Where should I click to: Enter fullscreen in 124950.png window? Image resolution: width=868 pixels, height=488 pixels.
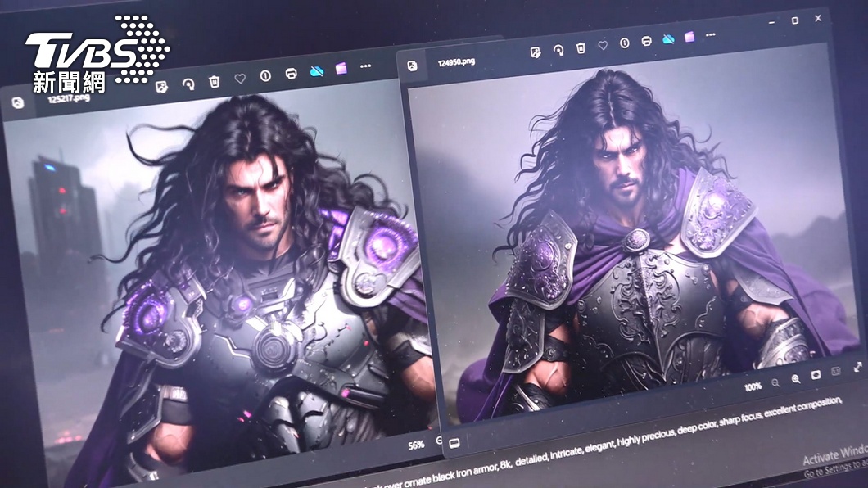(x=858, y=367)
